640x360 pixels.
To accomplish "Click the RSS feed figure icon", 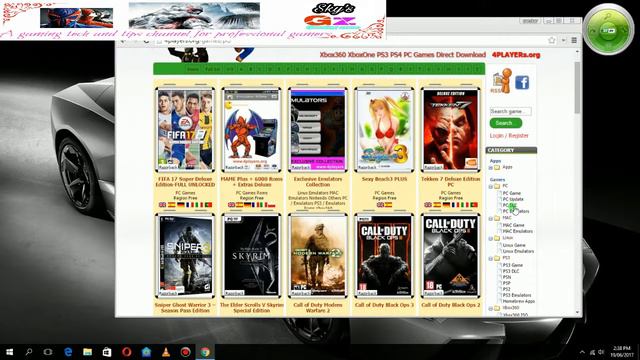I will [502, 81].
